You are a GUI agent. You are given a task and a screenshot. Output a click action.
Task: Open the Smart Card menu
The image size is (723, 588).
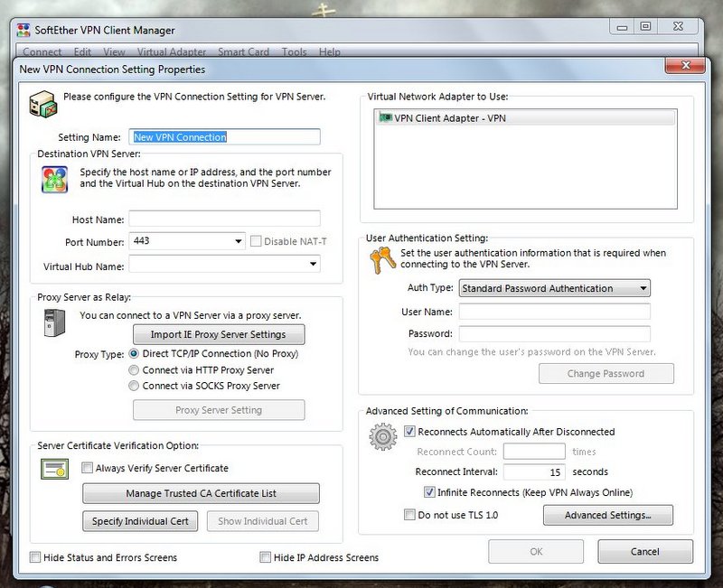click(x=243, y=51)
